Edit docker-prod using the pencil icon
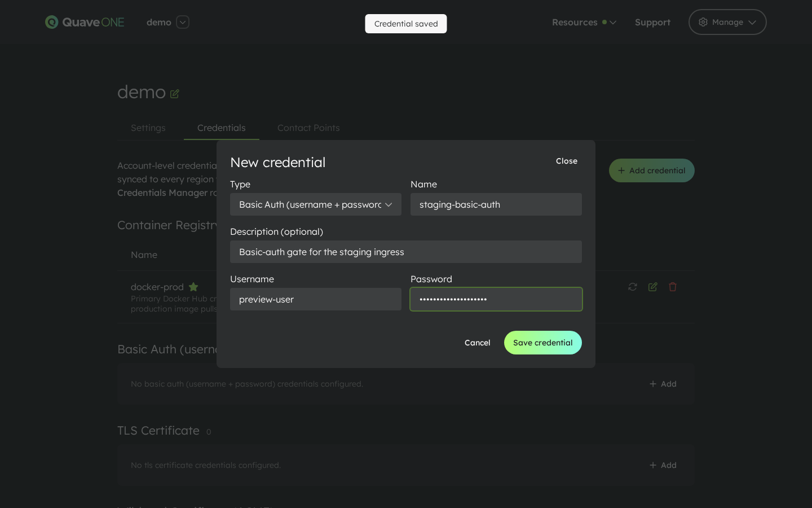The width and height of the screenshot is (812, 508). click(x=653, y=287)
